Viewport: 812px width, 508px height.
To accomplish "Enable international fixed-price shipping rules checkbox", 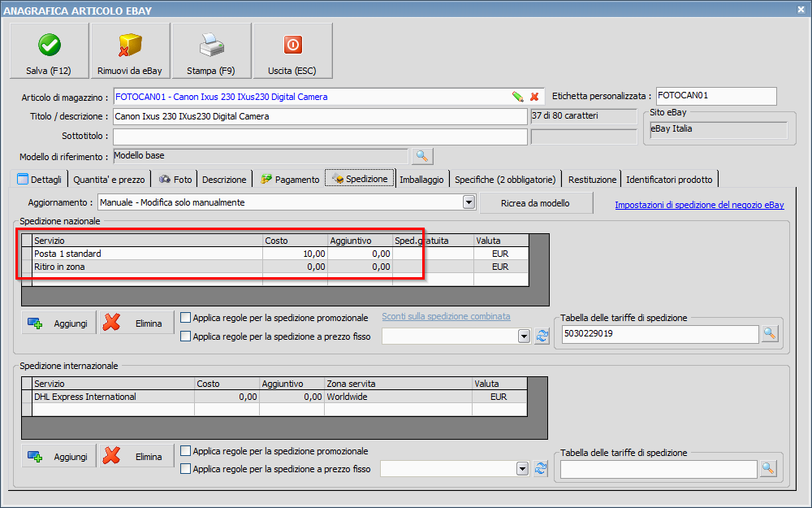I will point(185,469).
